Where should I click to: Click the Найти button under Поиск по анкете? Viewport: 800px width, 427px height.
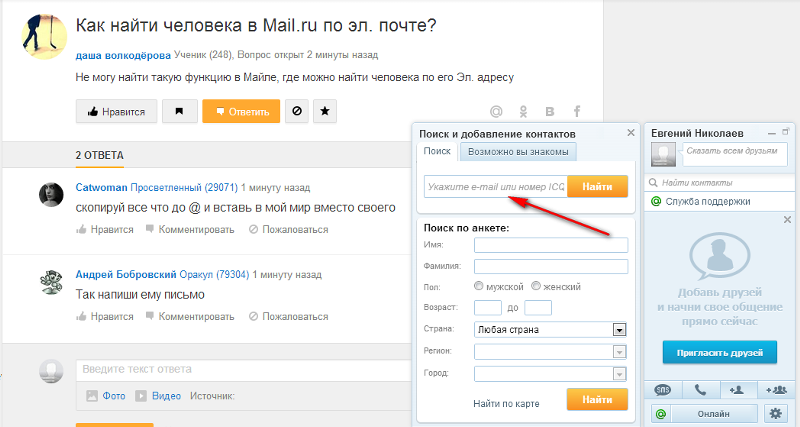click(x=597, y=399)
